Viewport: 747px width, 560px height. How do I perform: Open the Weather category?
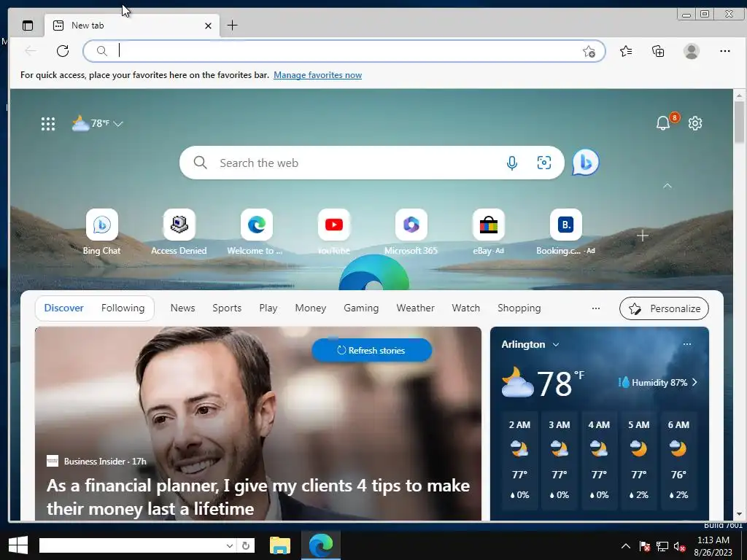click(415, 308)
